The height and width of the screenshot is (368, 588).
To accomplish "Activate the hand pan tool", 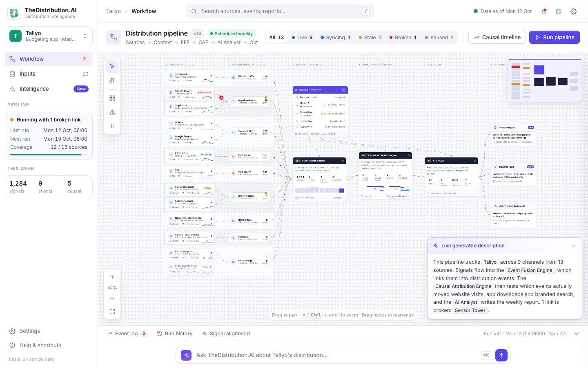I will [x=112, y=81].
